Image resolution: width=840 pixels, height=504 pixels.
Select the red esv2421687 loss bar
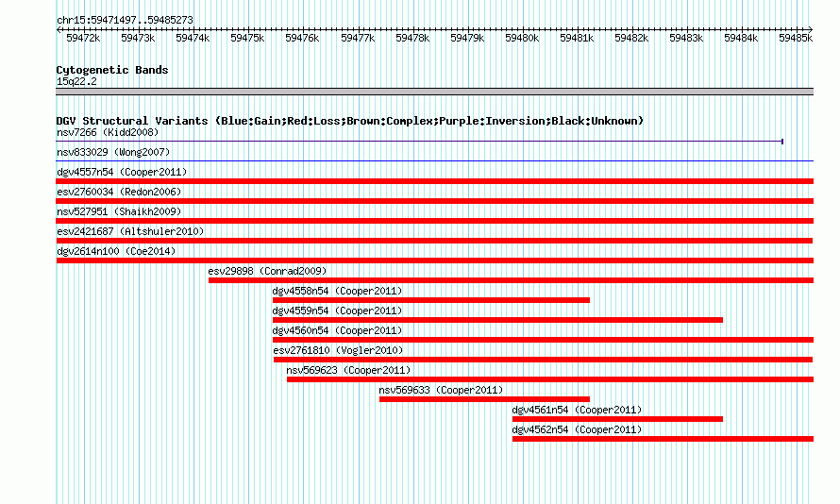tap(434, 241)
